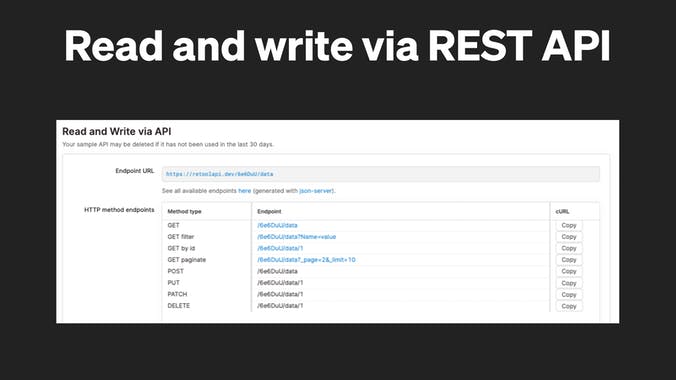Click the 'Method type' column header

coord(184,211)
